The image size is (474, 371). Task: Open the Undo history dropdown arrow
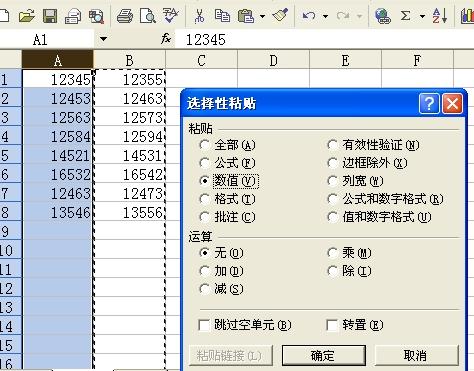pos(326,16)
